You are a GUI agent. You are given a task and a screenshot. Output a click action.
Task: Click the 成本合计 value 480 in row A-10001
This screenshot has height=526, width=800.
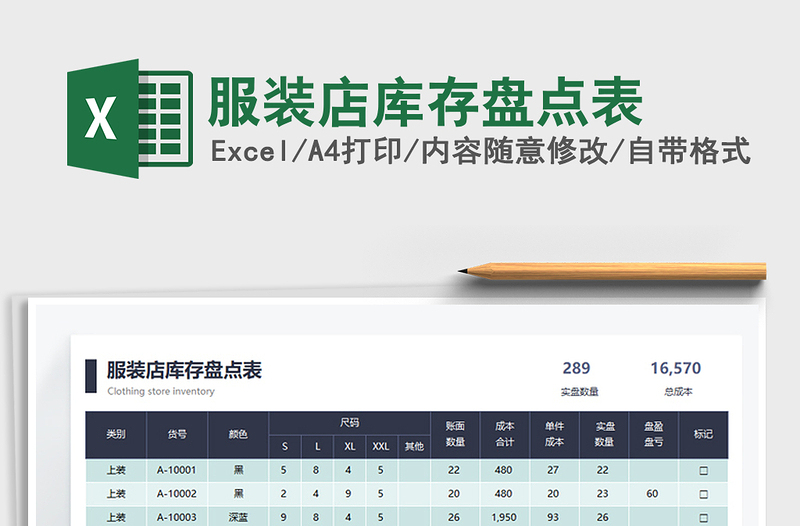click(x=504, y=470)
